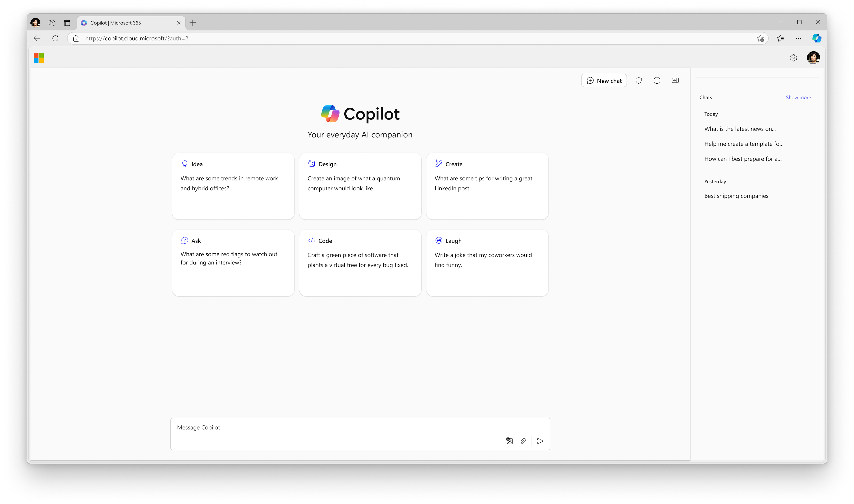Click the Message Copilot input field
854x504 pixels.
click(359, 434)
